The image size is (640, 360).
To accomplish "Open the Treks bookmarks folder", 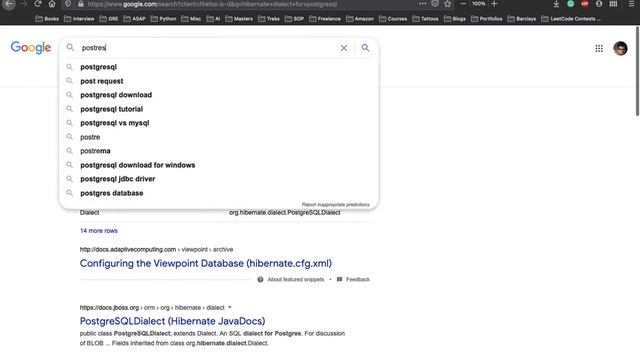I will [x=269, y=19].
